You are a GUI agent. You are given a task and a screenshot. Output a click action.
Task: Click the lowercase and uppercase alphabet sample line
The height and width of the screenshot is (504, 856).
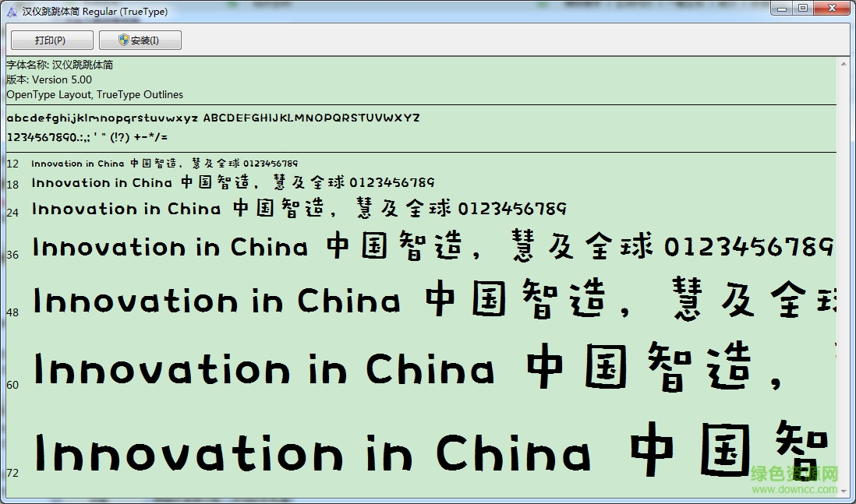pyautogui.click(x=213, y=118)
